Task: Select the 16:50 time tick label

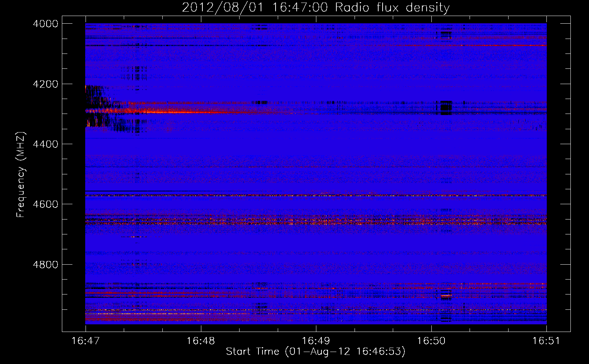Action: point(431,341)
